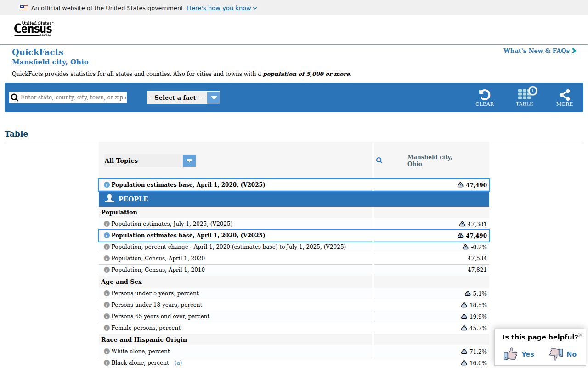The width and height of the screenshot is (588, 368).
Task: Click footnote (a) link beside Black alone
Action: (x=178, y=363)
